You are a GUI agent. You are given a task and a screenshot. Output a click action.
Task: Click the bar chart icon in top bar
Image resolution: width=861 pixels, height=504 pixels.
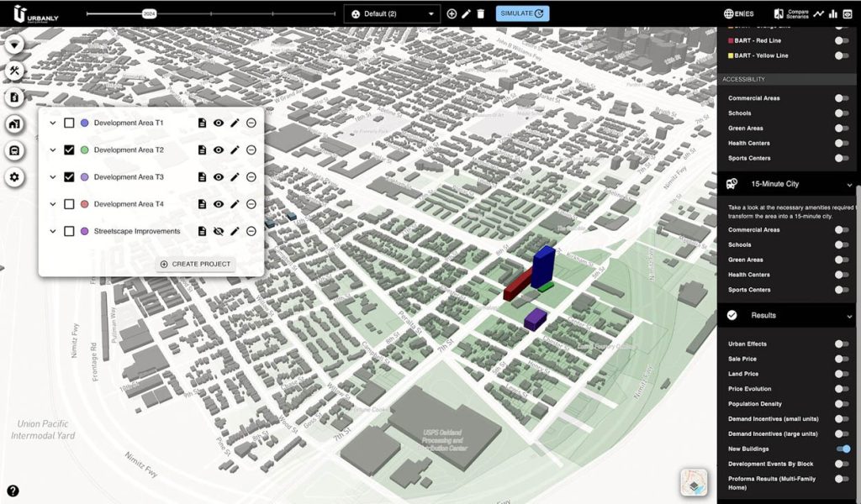pyautogui.click(x=832, y=13)
